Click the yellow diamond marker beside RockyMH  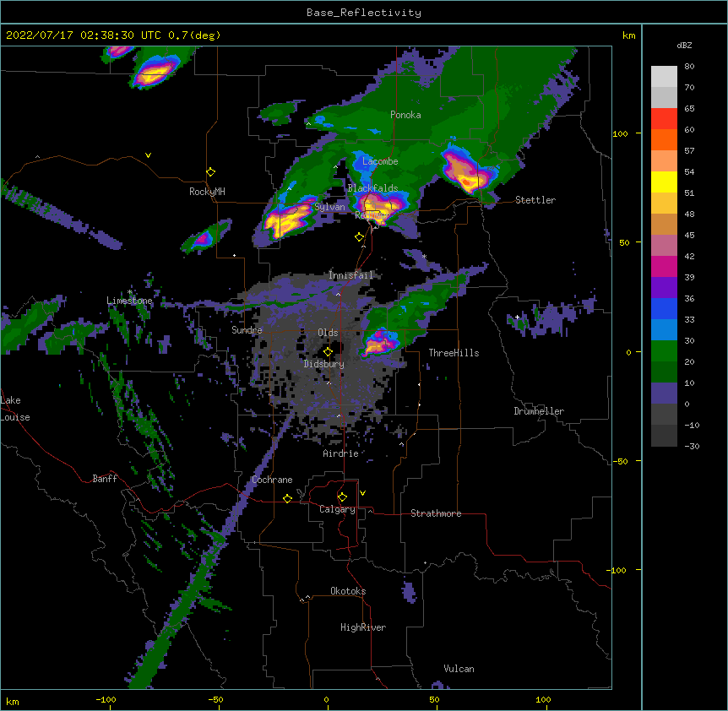click(x=211, y=172)
